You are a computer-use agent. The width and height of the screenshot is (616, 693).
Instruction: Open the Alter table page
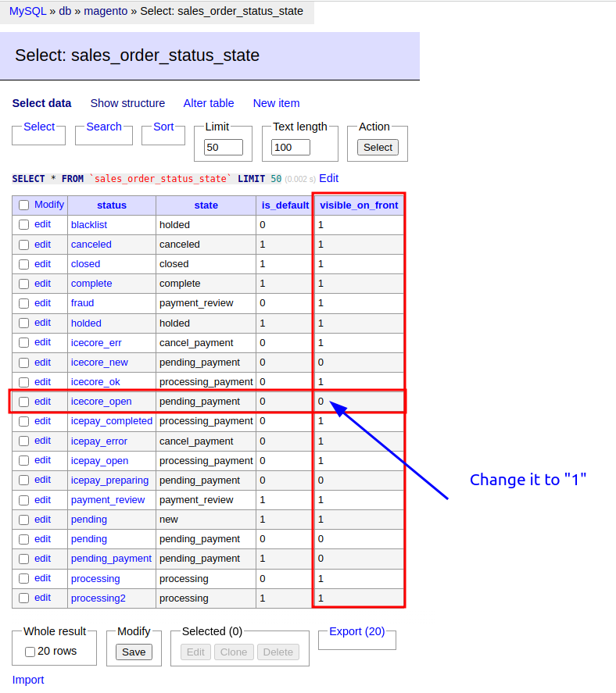[209, 103]
